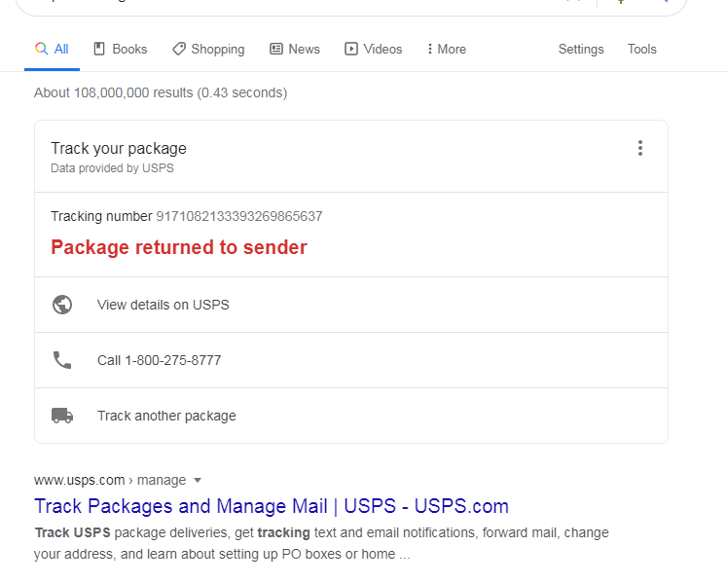Click the Videos play icon
This screenshot has height=583, width=728.
351,49
